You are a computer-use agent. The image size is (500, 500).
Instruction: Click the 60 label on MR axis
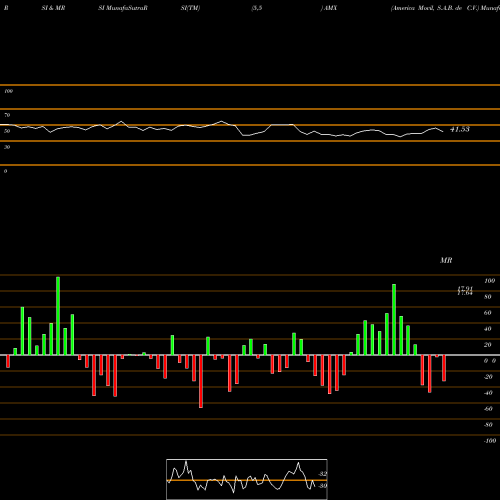(488, 313)
